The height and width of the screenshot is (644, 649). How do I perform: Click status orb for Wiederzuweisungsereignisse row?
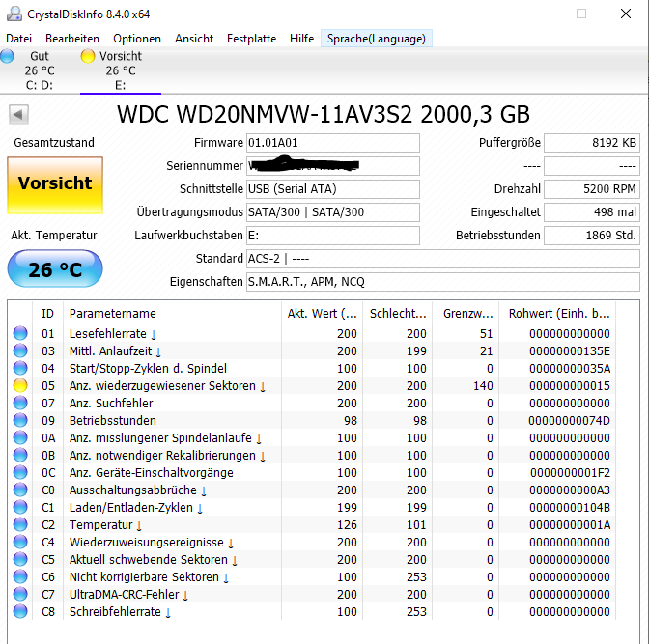[x=20, y=542]
